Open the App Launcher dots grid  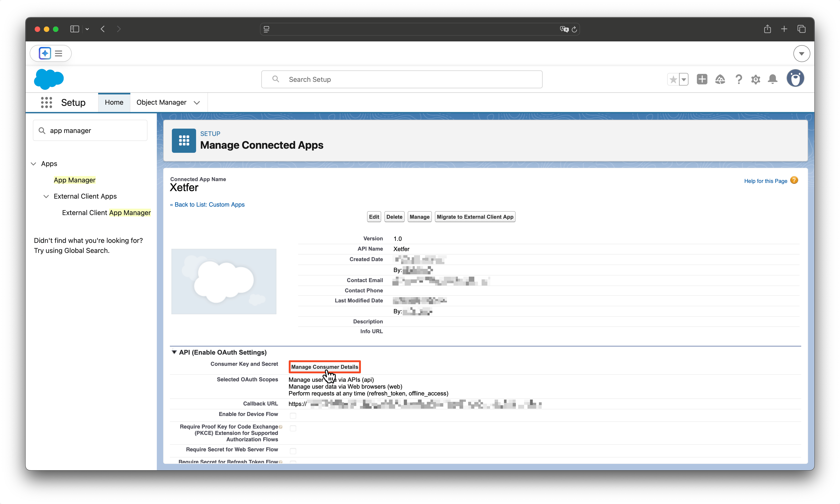pos(46,102)
